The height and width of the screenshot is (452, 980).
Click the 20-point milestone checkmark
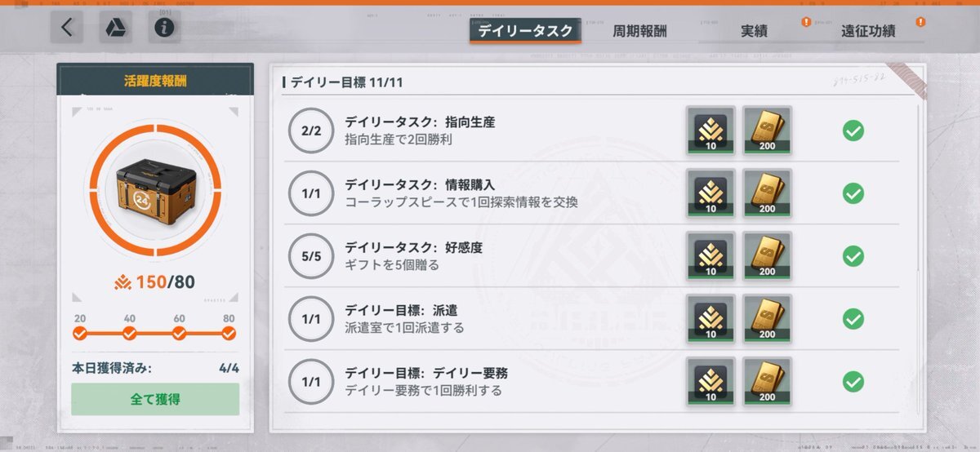pyautogui.click(x=80, y=333)
